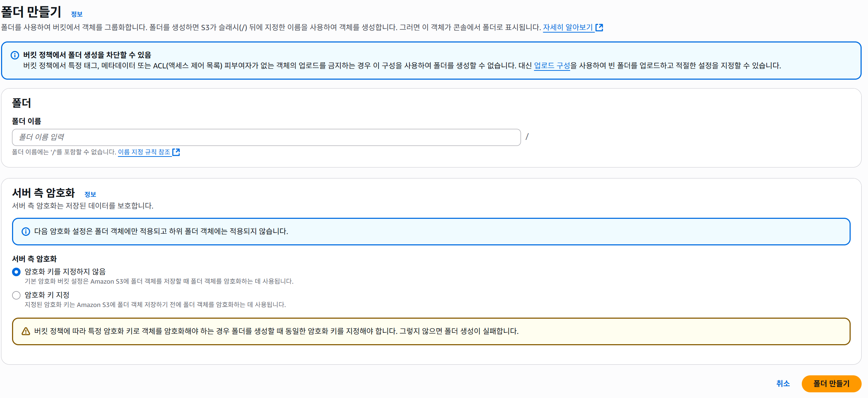Image resolution: width=868 pixels, height=398 pixels.
Task: Click the 서버 측 암호화 section heading
Action: coord(44,193)
